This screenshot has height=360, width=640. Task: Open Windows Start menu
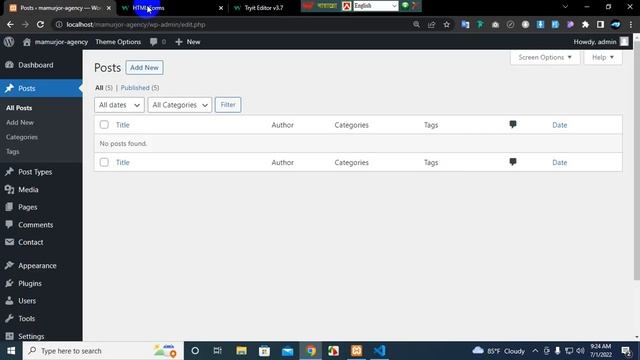pyautogui.click(x=11, y=351)
